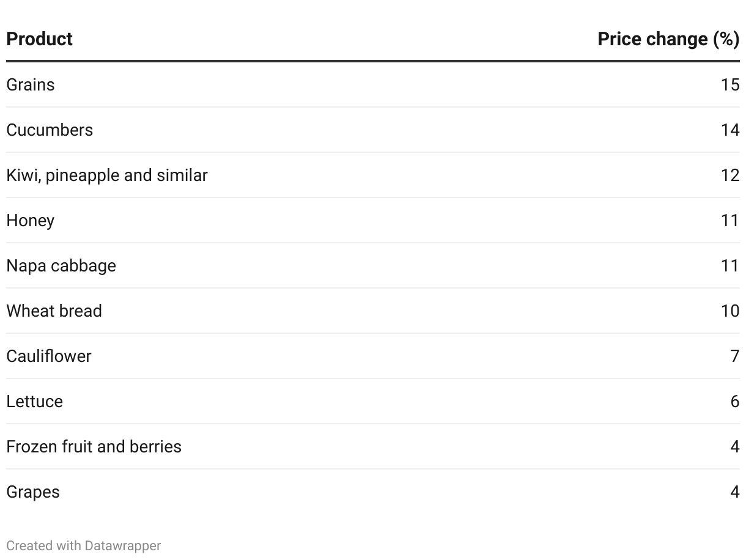This screenshot has height=560, width=746.
Task: Click Frozen fruit and berries text
Action: tap(94, 446)
